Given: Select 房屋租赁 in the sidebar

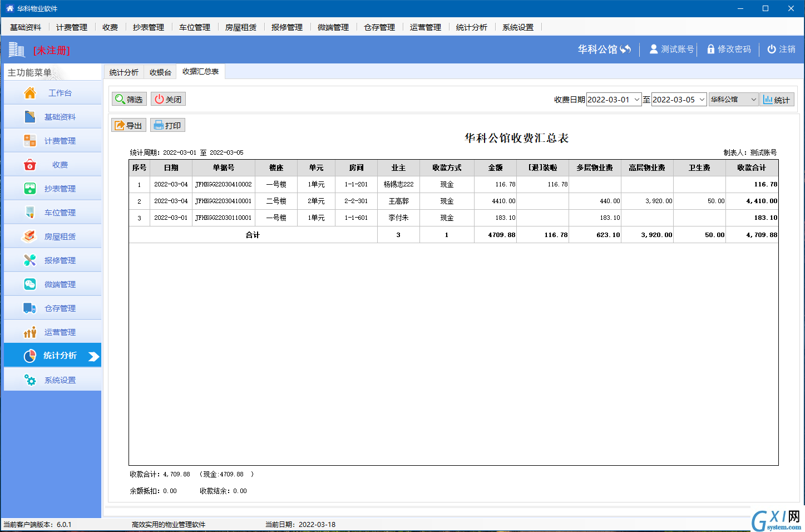Looking at the screenshot, I should click(52, 237).
